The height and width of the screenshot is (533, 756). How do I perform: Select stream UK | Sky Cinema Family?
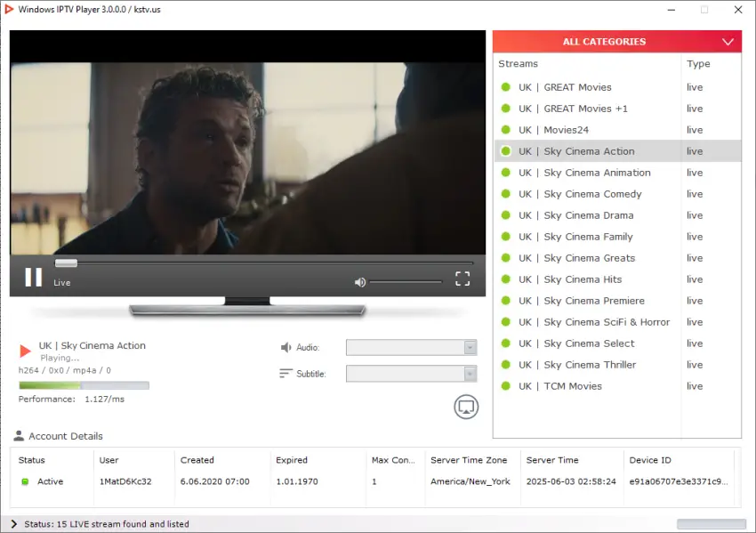(617, 237)
